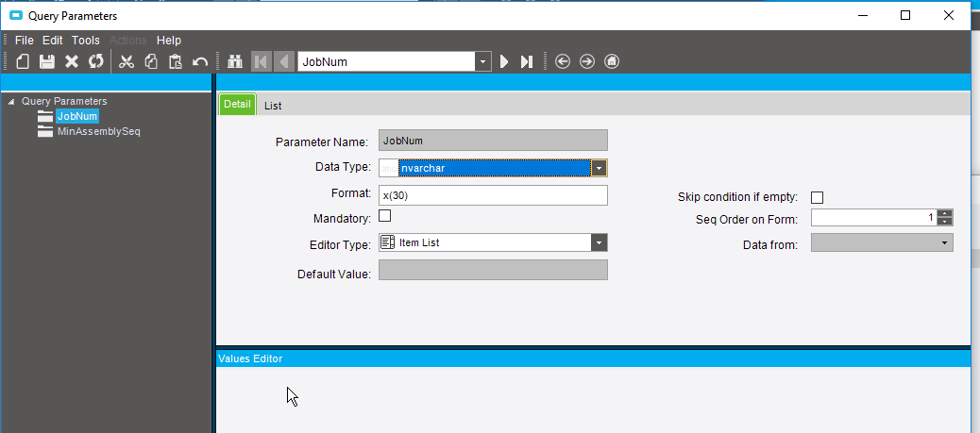Go to first record navigation icon

(x=262, y=61)
